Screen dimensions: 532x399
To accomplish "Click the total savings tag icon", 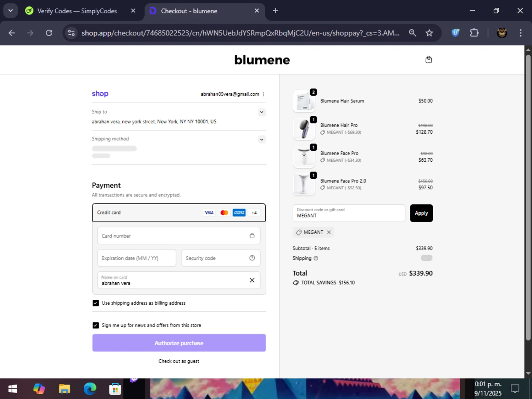I will pyautogui.click(x=295, y=283).
